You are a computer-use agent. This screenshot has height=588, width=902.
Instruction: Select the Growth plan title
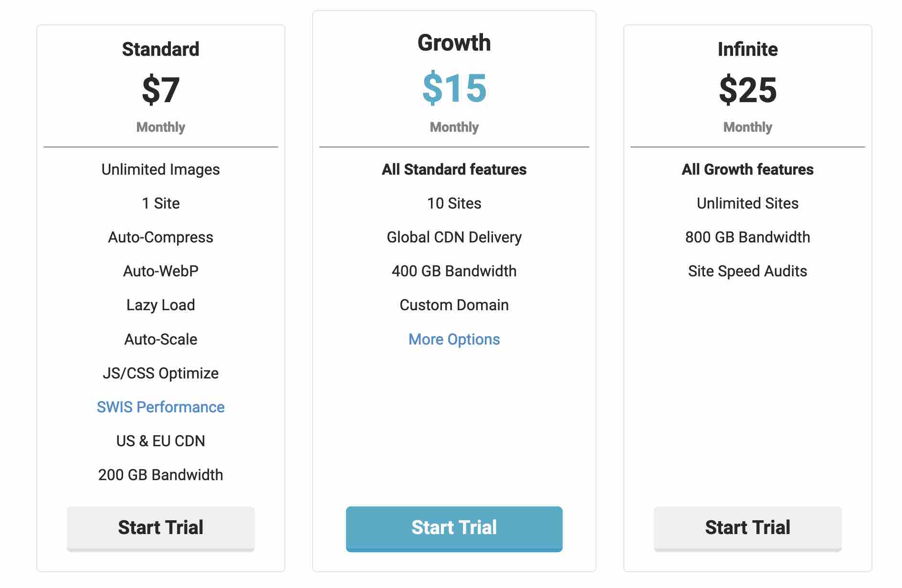454,43
